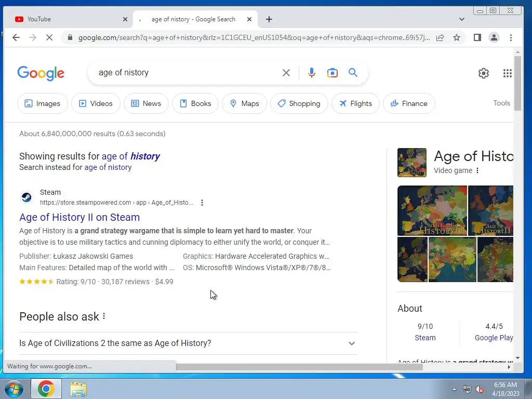Viewport: 532px width, 399px height.
Task: Open Chrome side panel
Action: (x=477, y=37)
